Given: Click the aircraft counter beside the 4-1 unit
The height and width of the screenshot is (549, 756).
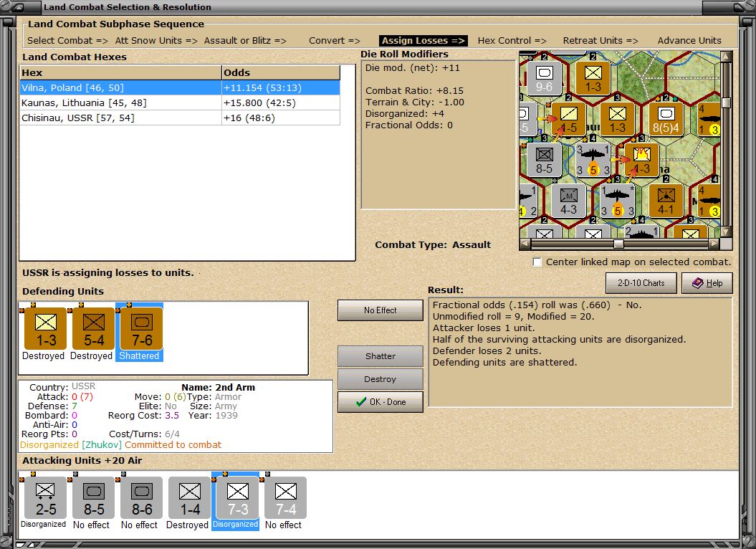Looking at the screenshot, I should pos(617,201).
